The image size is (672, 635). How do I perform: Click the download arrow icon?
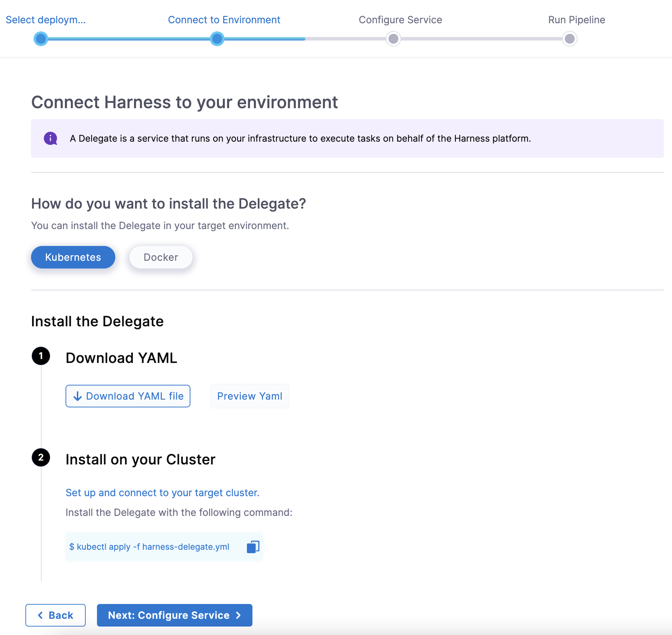click(x=78, y=396)
